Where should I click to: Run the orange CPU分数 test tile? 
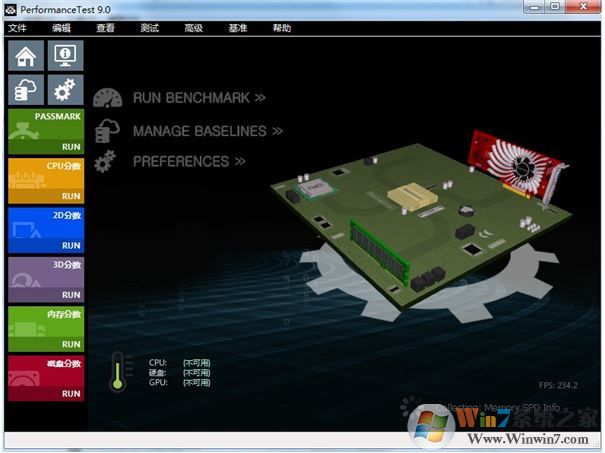[46, 180]
